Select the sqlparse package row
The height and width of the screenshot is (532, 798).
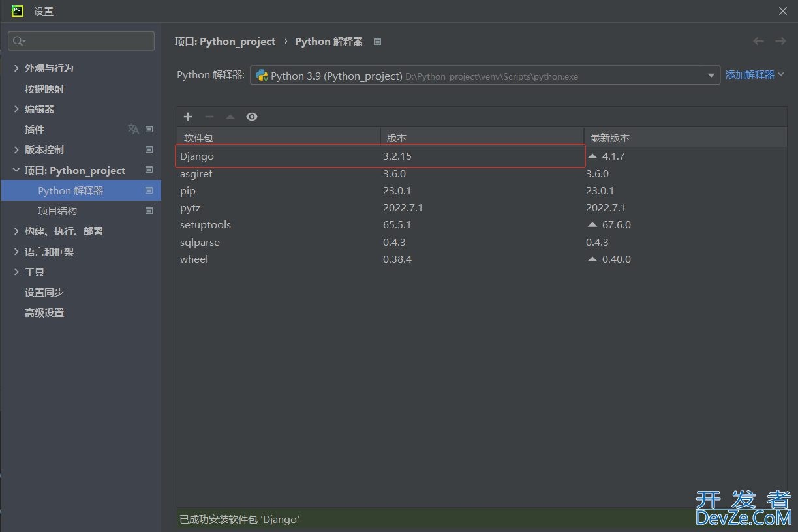click(x=482, y=243)
